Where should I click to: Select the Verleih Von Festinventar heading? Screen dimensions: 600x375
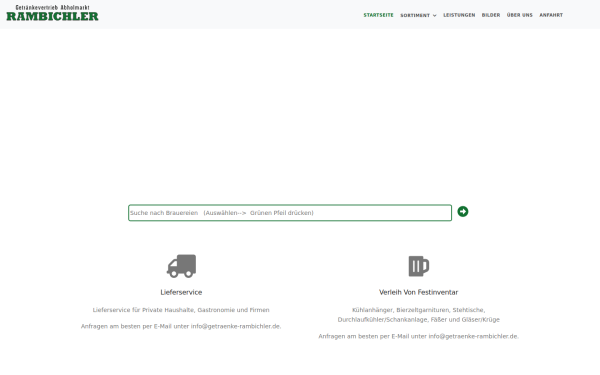pyautogui.click(x=419, y=292)
